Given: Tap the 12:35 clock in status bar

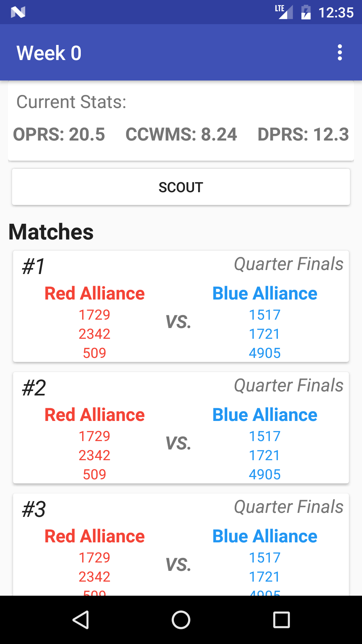Looking at the screenshot, I should [336, 13].
